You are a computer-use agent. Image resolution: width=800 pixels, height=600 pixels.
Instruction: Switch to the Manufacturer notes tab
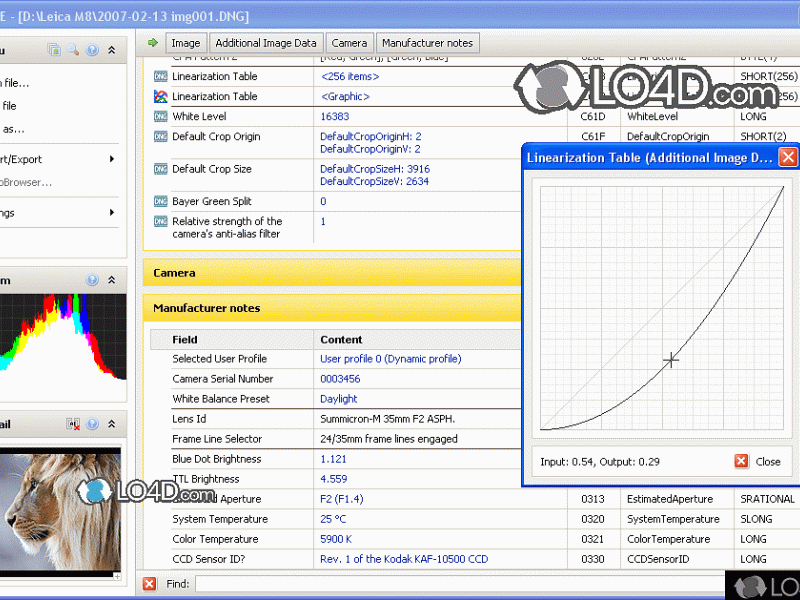click(x=428, y=43)
